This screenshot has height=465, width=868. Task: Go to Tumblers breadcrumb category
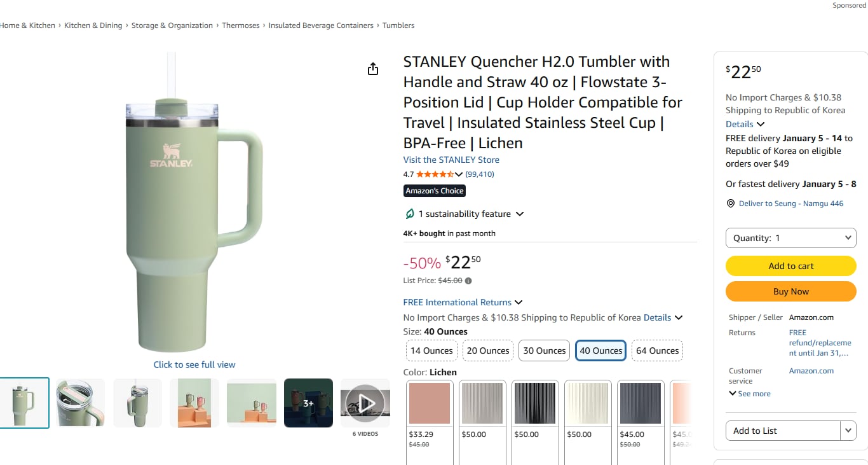pos(398,25)
